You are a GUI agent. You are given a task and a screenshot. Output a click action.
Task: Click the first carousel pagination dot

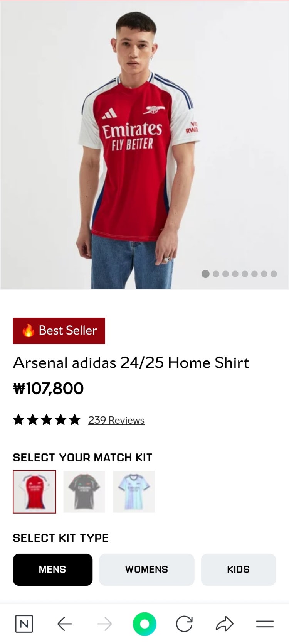pyautogui.click(x=206, y=274)
